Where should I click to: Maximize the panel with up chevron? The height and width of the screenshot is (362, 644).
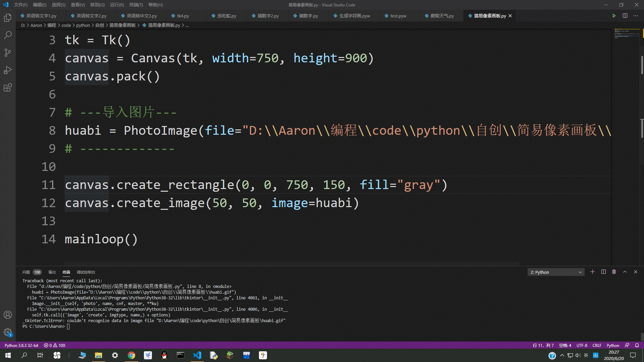coord(625,272)
